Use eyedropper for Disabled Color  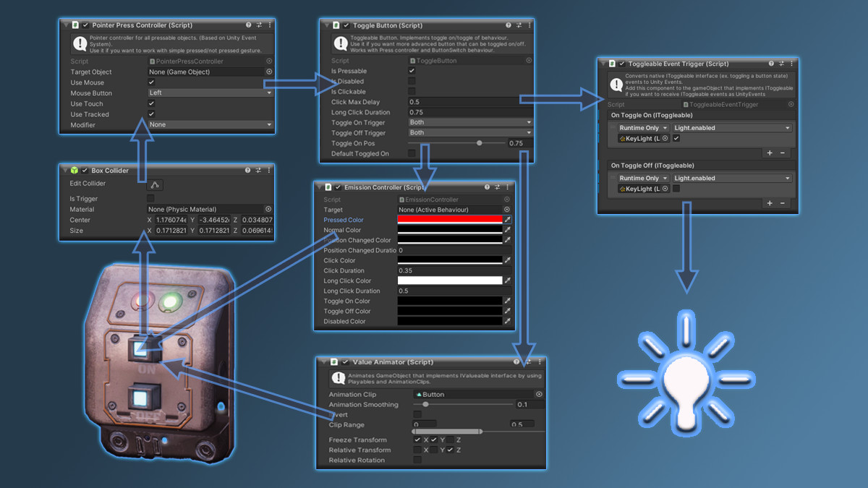(508, 321)
